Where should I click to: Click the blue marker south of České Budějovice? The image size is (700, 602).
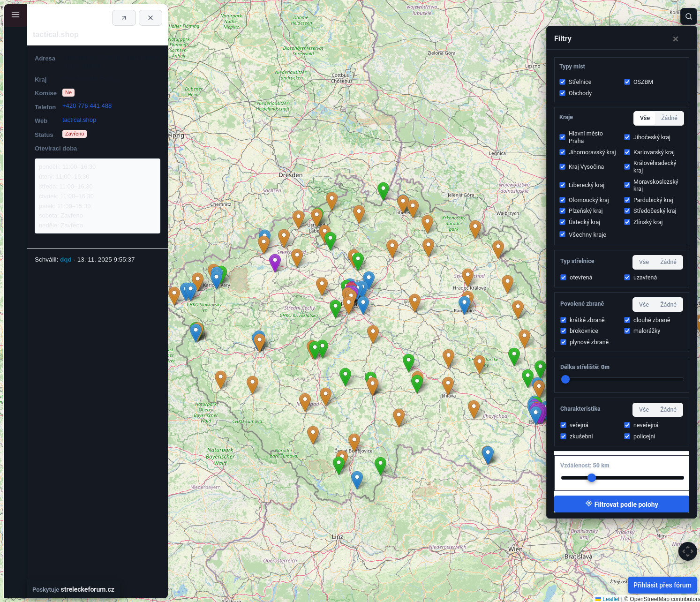pos(357,479)
